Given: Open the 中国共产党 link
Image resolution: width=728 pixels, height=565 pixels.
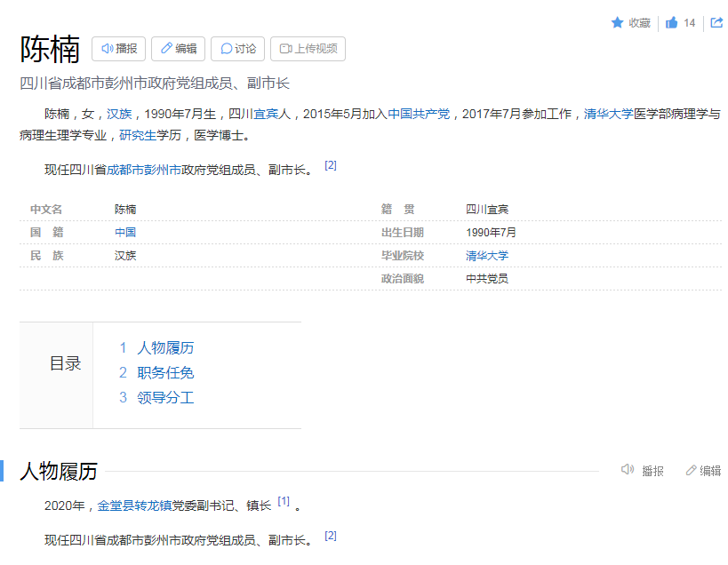Looking at the screenshot, I should pos(419,114).
